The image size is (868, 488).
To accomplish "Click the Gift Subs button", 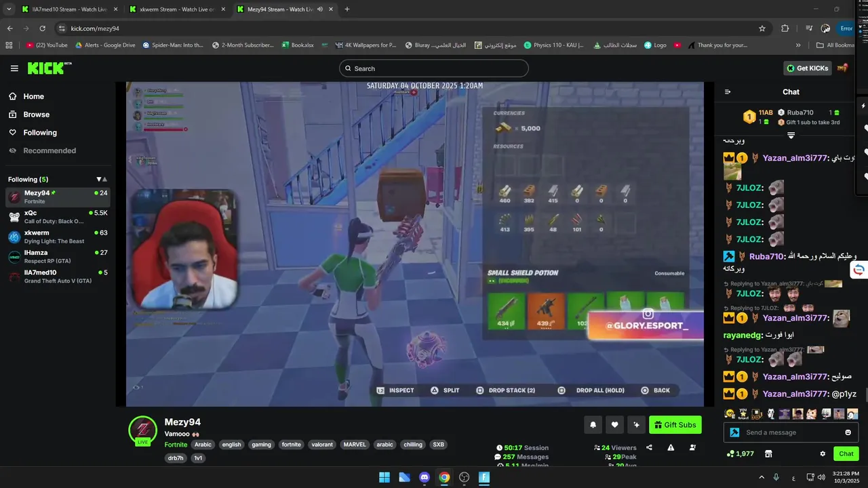I will coord(675,425).
